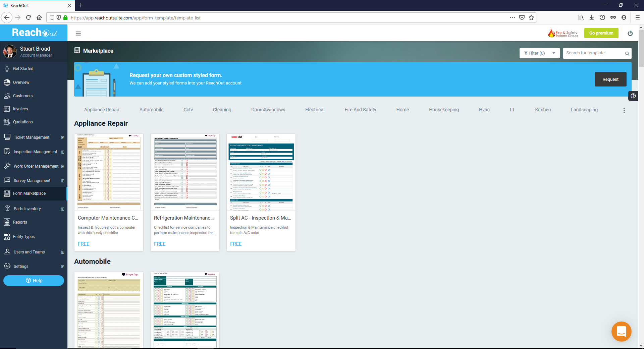Click the Form Marketplace icon
Image resolution: width=644 pixels, height=349 pixels.
point(7,193)
